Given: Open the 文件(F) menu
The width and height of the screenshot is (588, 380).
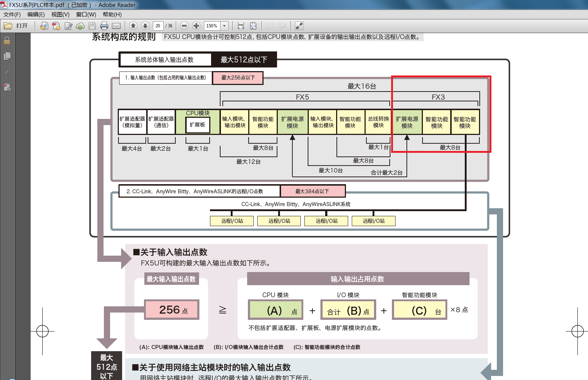Looking at the screenshot, I should [x=12, y=15].
